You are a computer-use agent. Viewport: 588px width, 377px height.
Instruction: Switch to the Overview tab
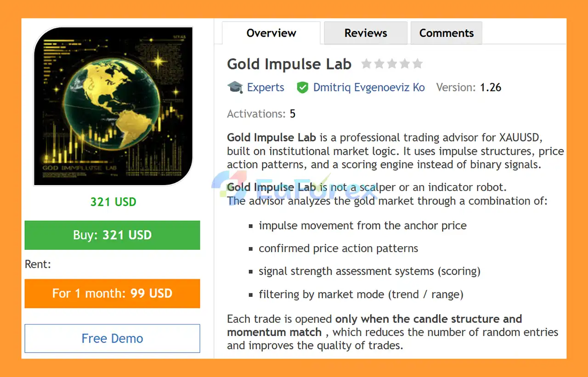271,33
